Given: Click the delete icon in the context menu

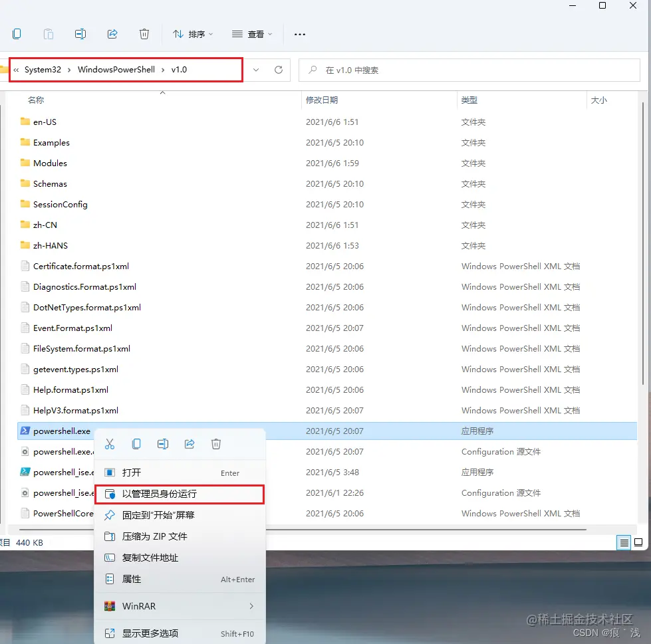Looking at the screenshot, I should (x=216, y=444).
